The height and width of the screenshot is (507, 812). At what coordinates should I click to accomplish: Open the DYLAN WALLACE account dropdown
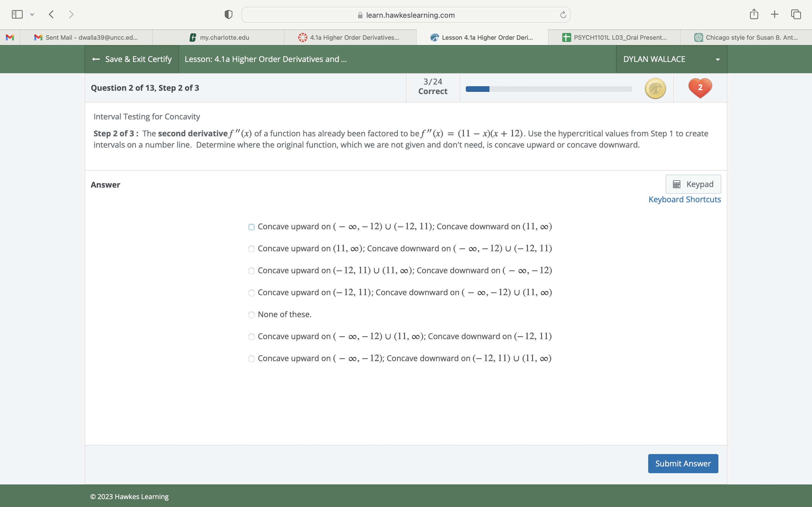coord(671,59)
